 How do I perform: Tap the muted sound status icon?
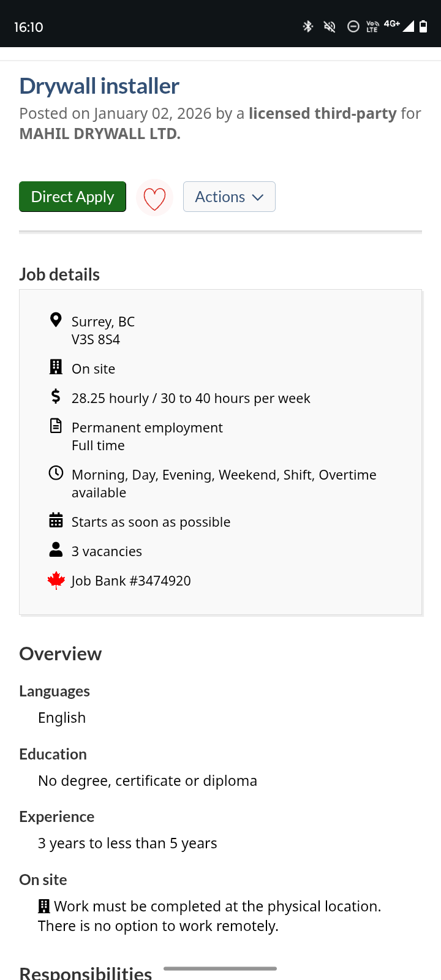pos(330,26)
